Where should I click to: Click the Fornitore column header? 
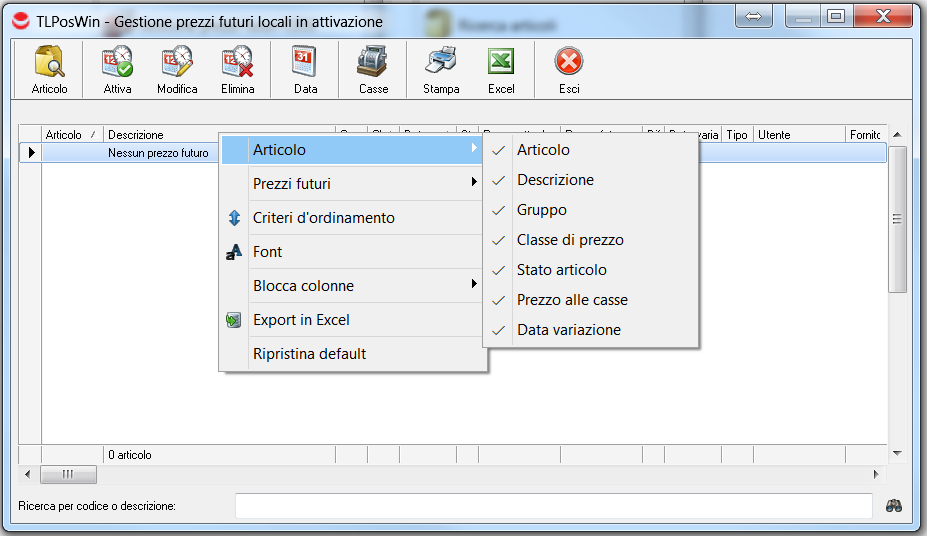[x=866, y=135]
